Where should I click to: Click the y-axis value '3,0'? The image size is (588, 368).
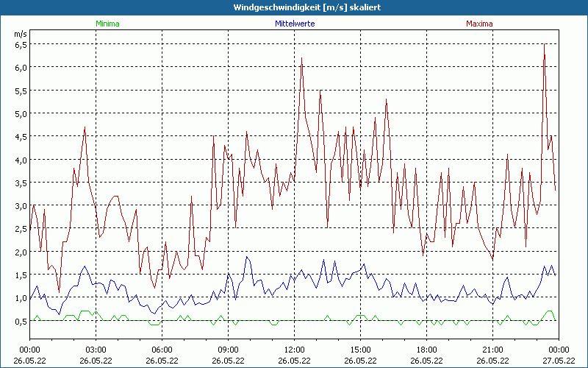coord(21,206)
